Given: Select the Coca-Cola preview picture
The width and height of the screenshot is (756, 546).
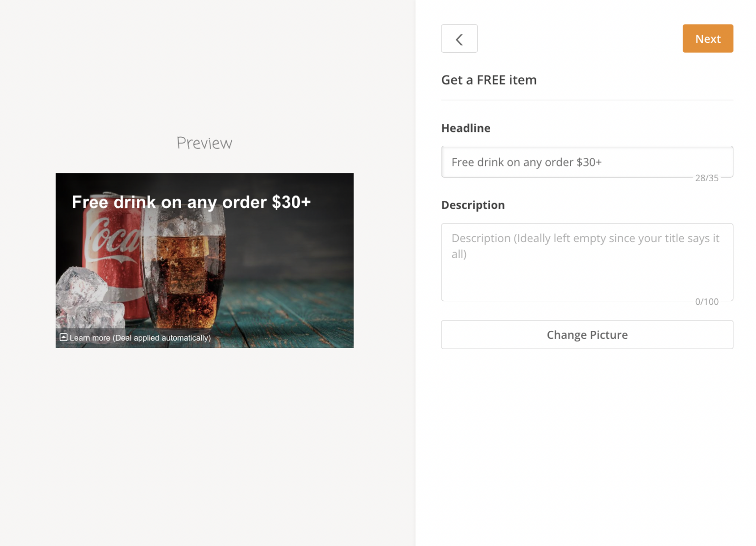Looking at the screenshot, I should 204,260.
